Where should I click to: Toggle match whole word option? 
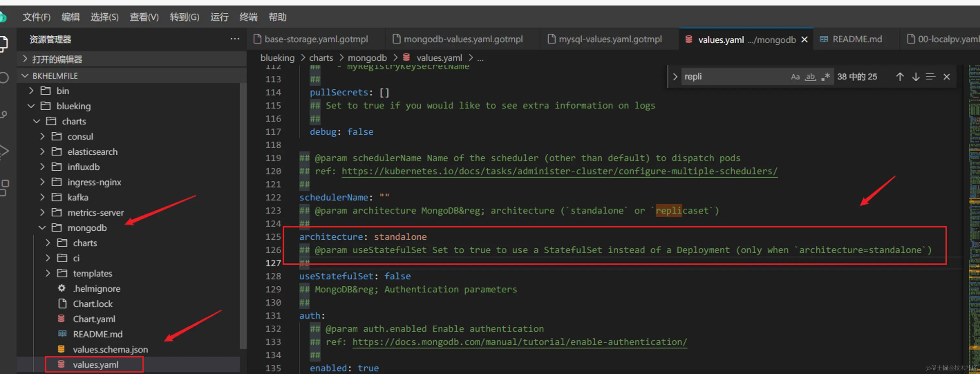810,77
